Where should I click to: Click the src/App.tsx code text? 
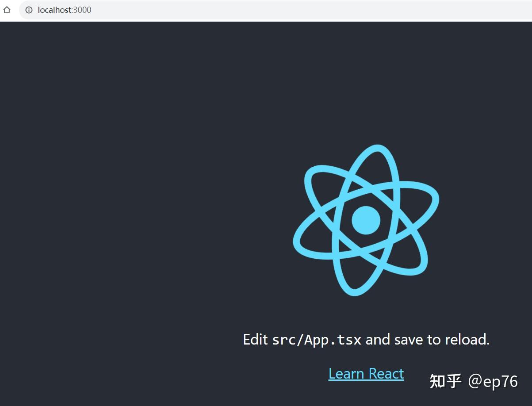point(317,340)
